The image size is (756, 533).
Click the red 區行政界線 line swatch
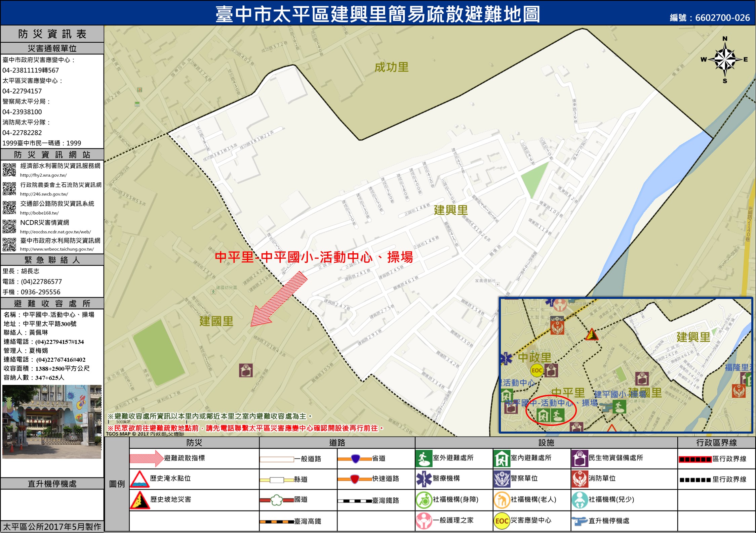695,459
